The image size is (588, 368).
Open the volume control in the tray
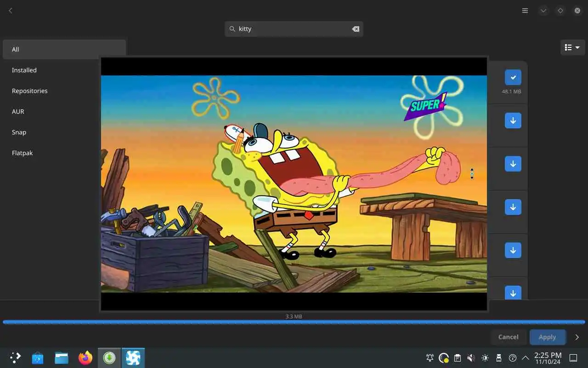pos(471,358)
